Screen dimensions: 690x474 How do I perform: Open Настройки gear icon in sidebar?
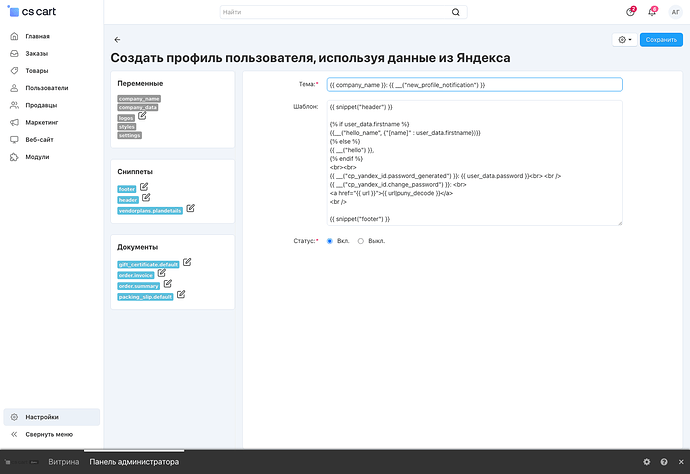(x=14, y=417)
